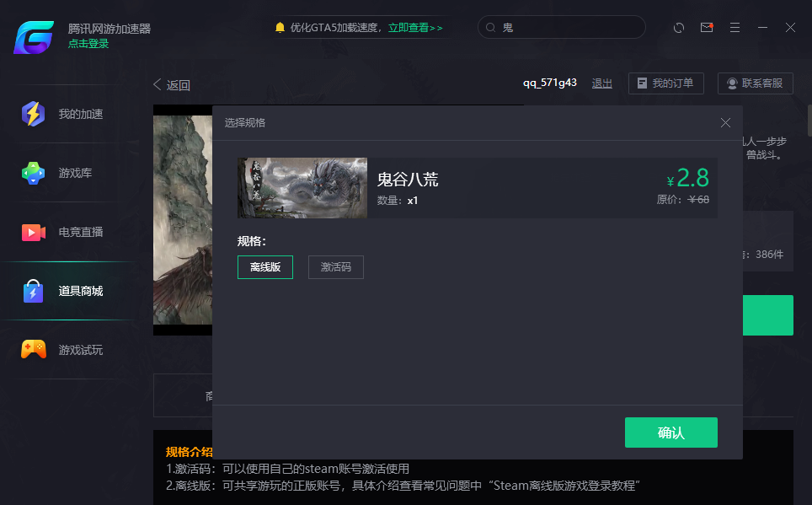The image size is (812, 505).
Task: Switch to 我的加速 menu item
Action: (81, 114)
